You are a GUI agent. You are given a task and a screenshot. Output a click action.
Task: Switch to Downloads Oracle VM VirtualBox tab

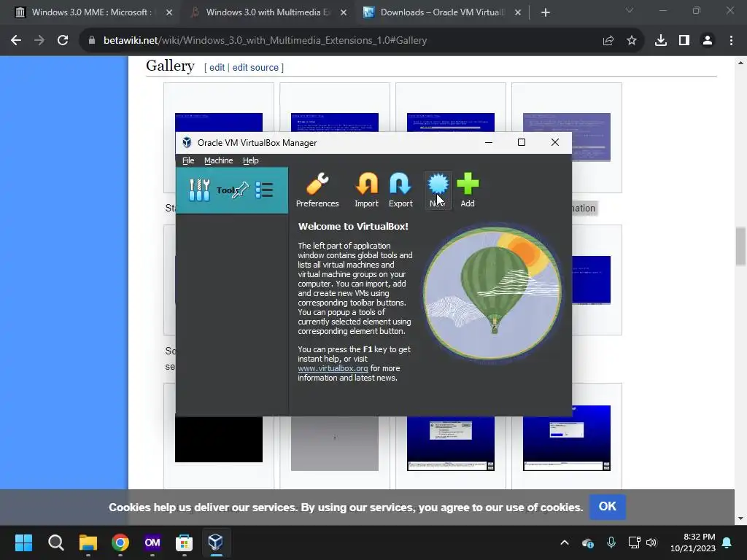coord(441,12)
